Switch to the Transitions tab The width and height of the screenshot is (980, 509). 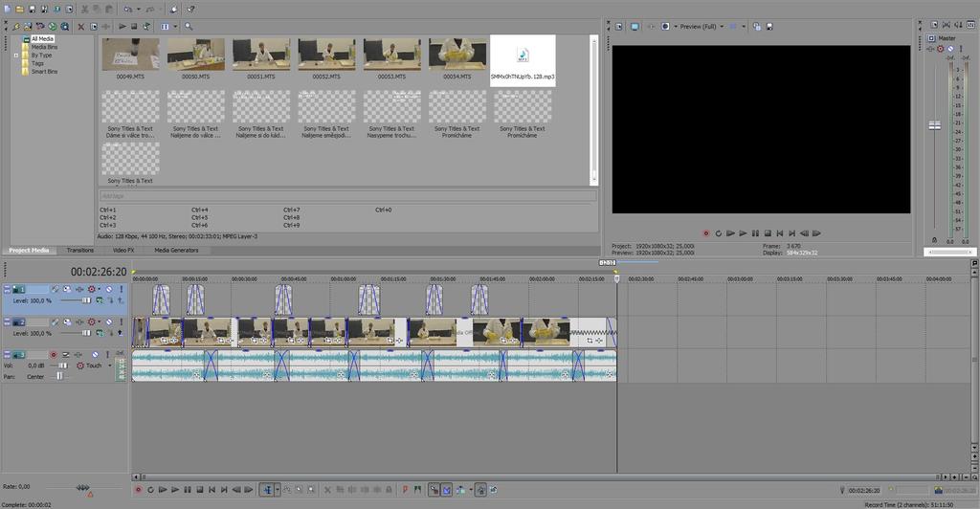[x=80, y=250]
